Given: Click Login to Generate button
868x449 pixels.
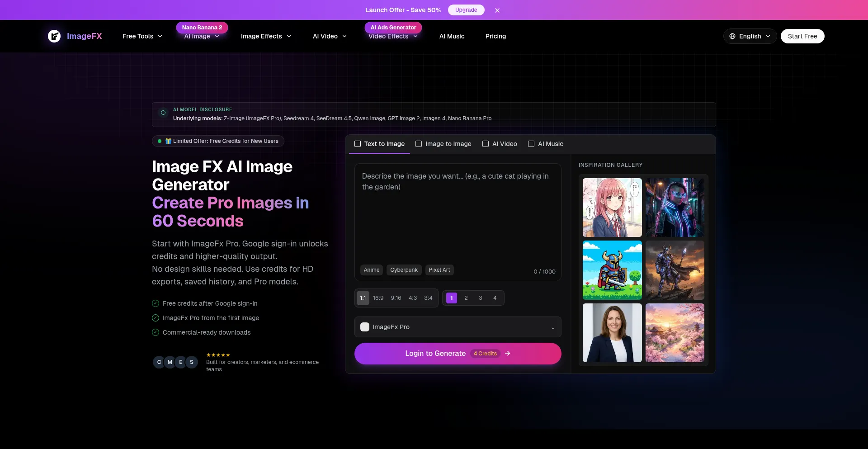Looking at the screenshot, I should [x=458, y=354].
